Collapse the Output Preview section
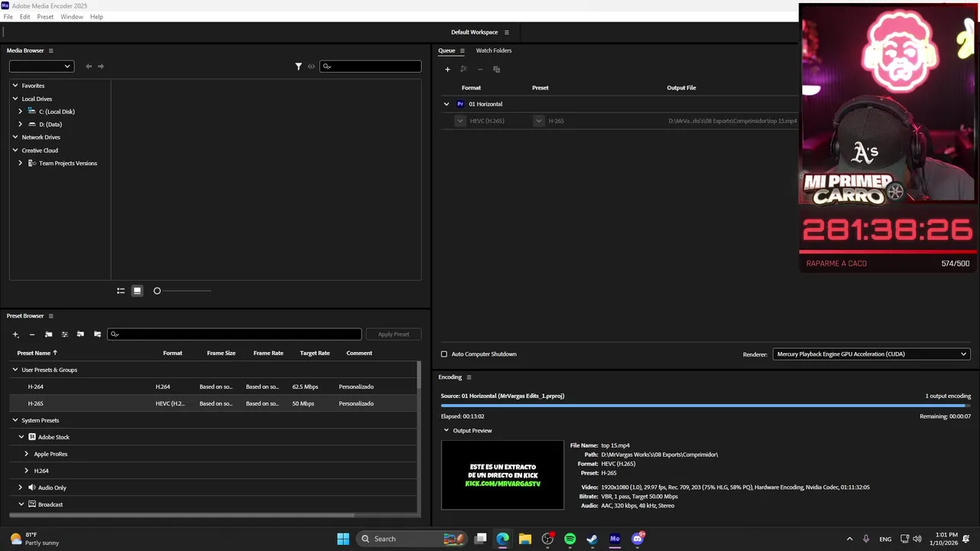The height and width of the screenshot is (551, 980). [446, 431]
